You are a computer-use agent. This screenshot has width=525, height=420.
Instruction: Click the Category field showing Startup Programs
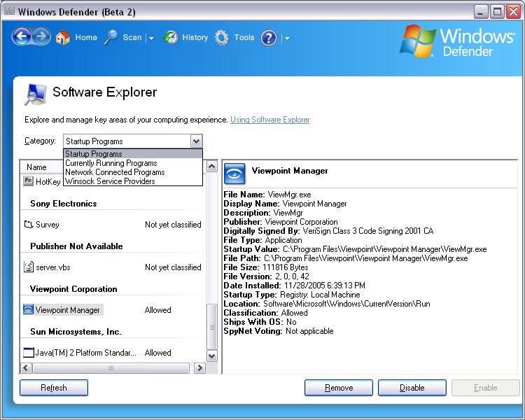pyautogui.click(x=127, y=141)
